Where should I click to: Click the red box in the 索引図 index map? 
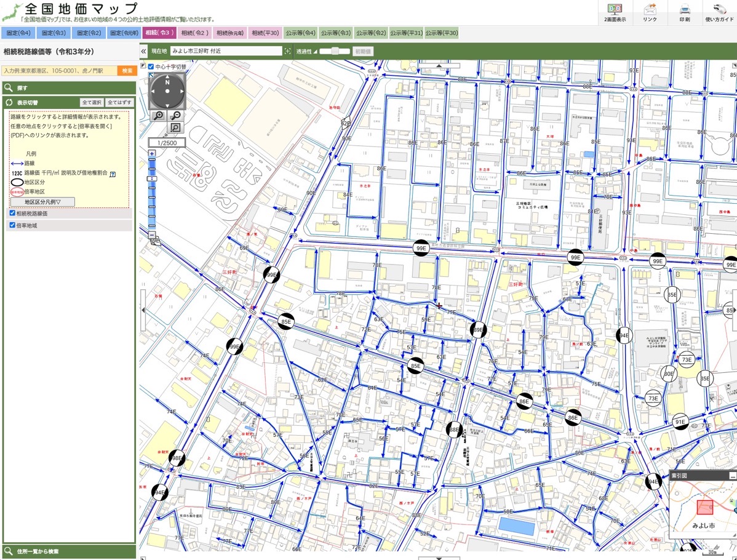tap(704, 507)
